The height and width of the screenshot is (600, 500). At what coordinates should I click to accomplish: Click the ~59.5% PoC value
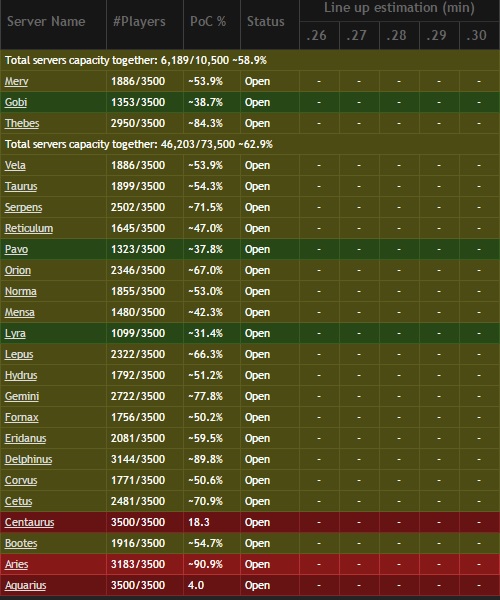click(x=205, y=439)
